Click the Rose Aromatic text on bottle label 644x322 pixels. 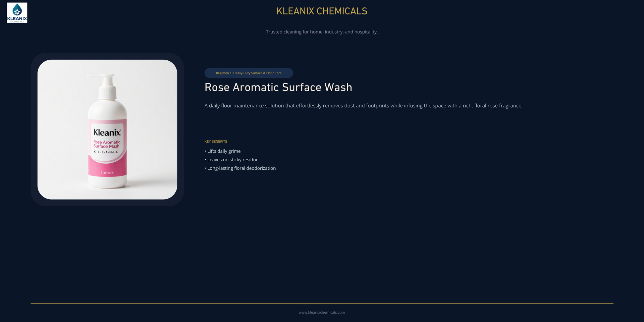click(x=107, y=142)
